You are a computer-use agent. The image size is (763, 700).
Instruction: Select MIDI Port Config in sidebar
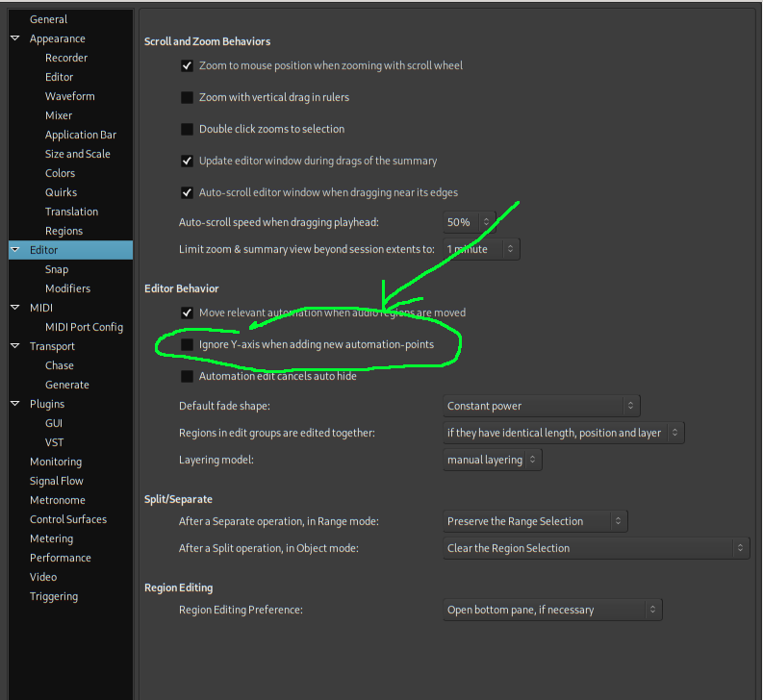coord(84,327)
